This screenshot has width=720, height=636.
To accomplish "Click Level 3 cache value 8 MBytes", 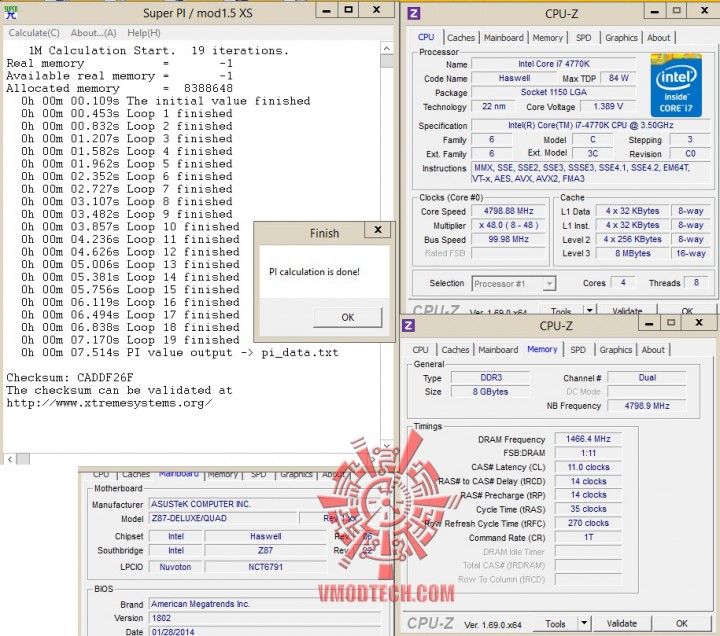I will pos(632,253).
